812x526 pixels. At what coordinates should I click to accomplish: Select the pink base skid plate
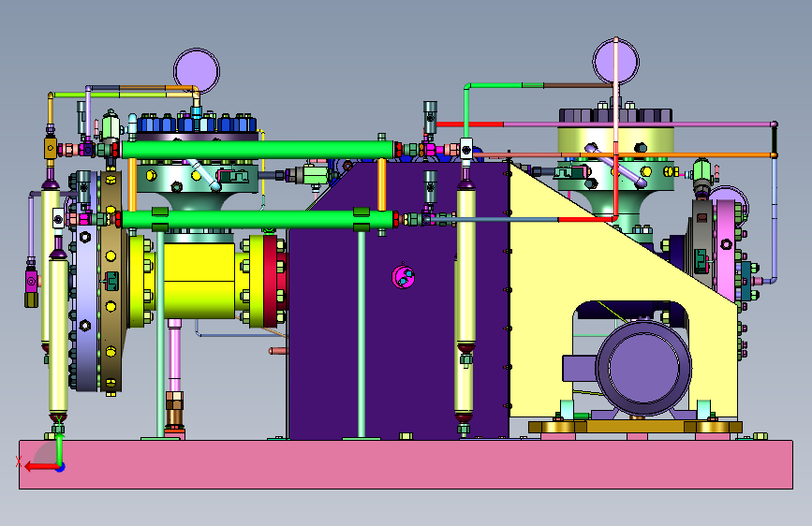[x=406, y=464]
